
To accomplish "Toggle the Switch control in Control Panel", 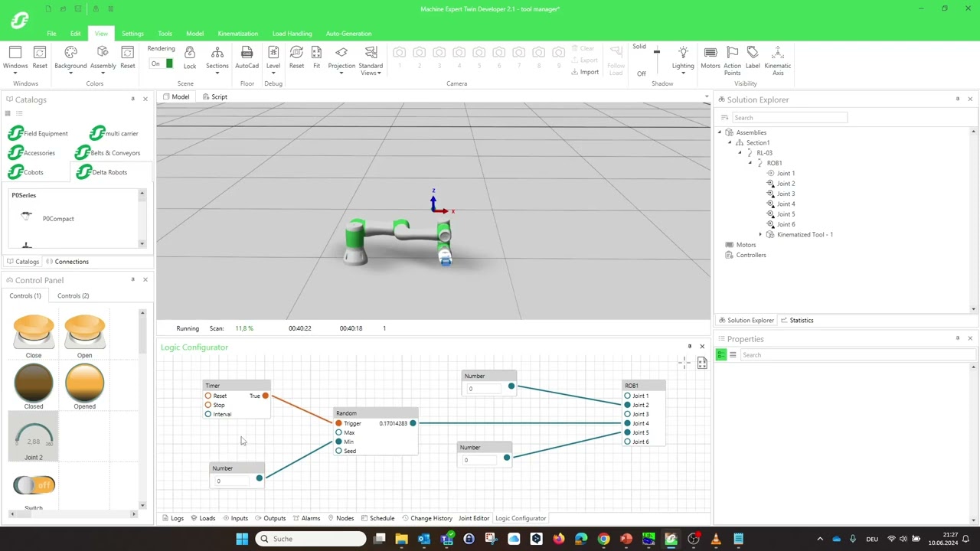I will click(x=34, y=485).
